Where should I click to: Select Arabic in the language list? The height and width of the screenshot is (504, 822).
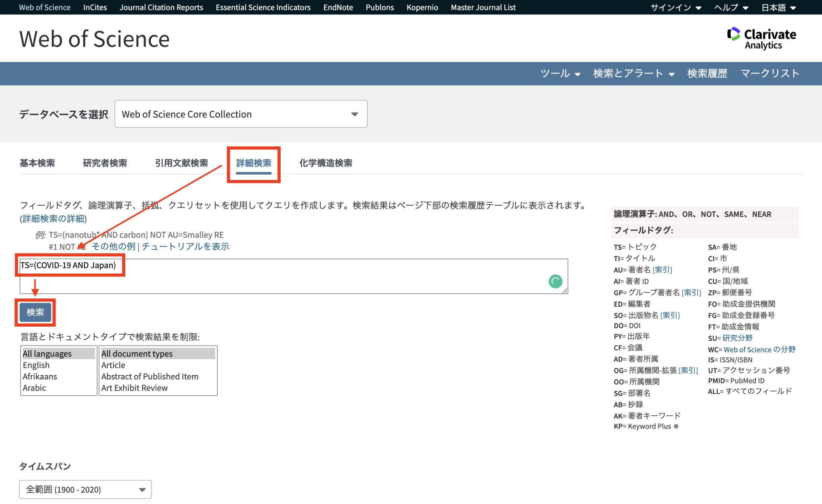click(58, 388)
